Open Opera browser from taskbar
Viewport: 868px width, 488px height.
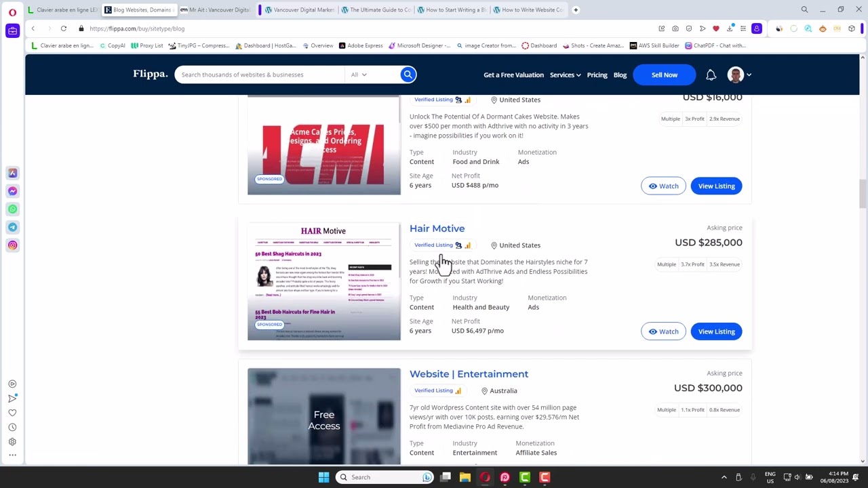(x=485, y=477)
